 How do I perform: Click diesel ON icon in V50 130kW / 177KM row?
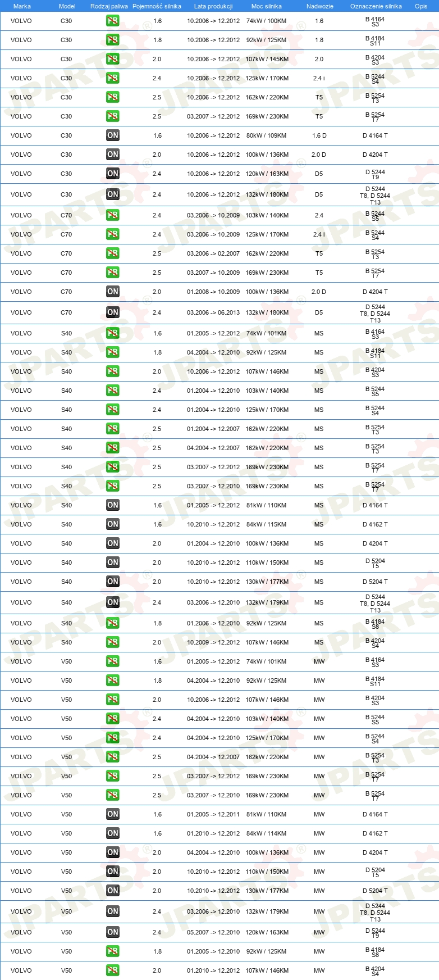(x=113, y=891)
